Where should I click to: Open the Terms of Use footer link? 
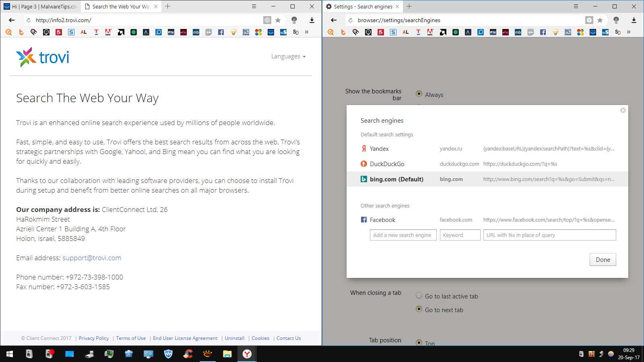click(131, 338)
